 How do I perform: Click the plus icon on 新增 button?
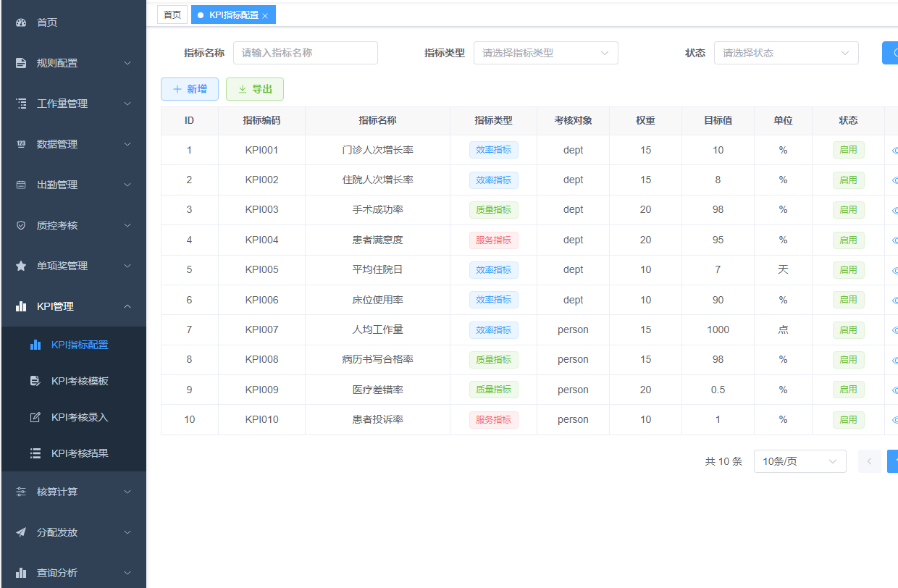(177, 89)
